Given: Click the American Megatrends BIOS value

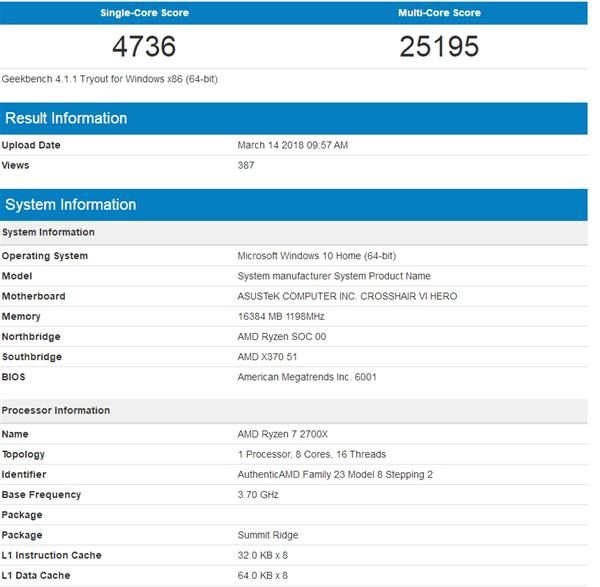Looking at the screenshot, I should tap(306, 377).
